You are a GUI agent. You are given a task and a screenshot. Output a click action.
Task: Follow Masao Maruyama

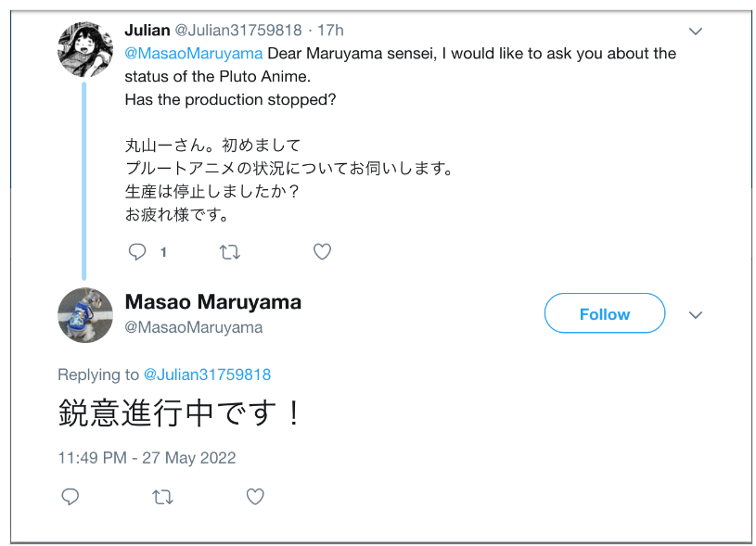(x=605, y=313)
